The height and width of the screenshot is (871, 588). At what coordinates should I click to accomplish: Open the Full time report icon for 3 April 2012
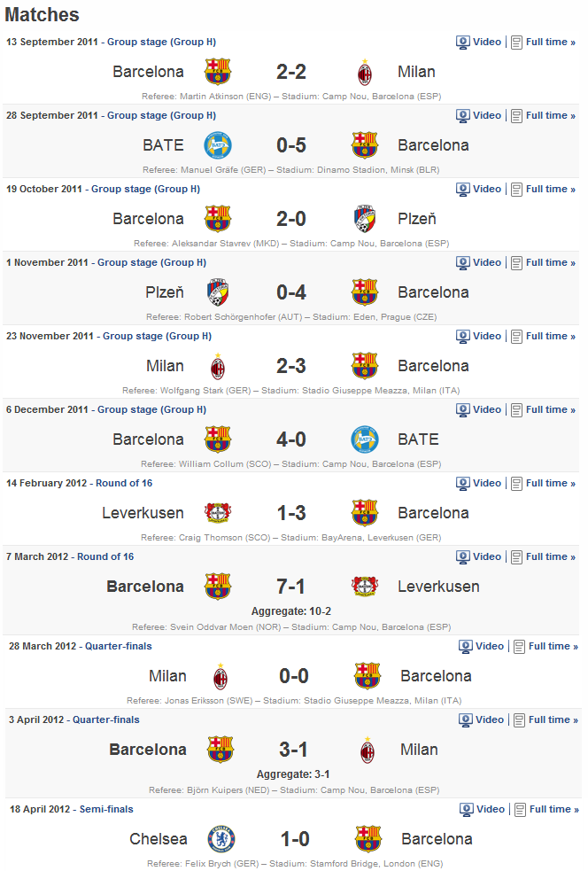tap(519, 720)
